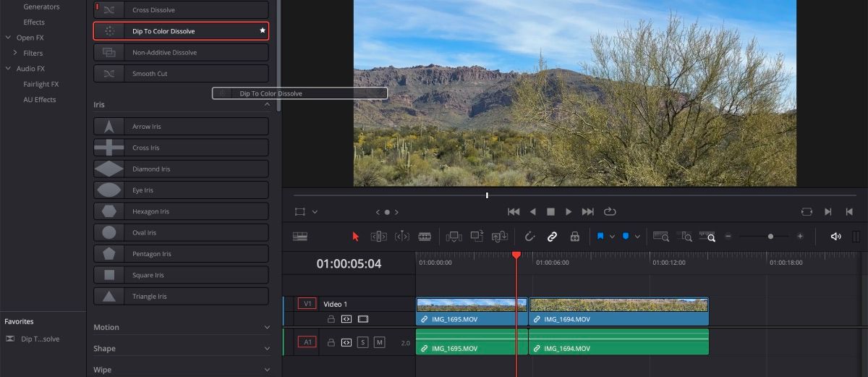Click the blue Flag icon
Screen dimensions: 868x377
pyautogui.click(x=600, y=237)
